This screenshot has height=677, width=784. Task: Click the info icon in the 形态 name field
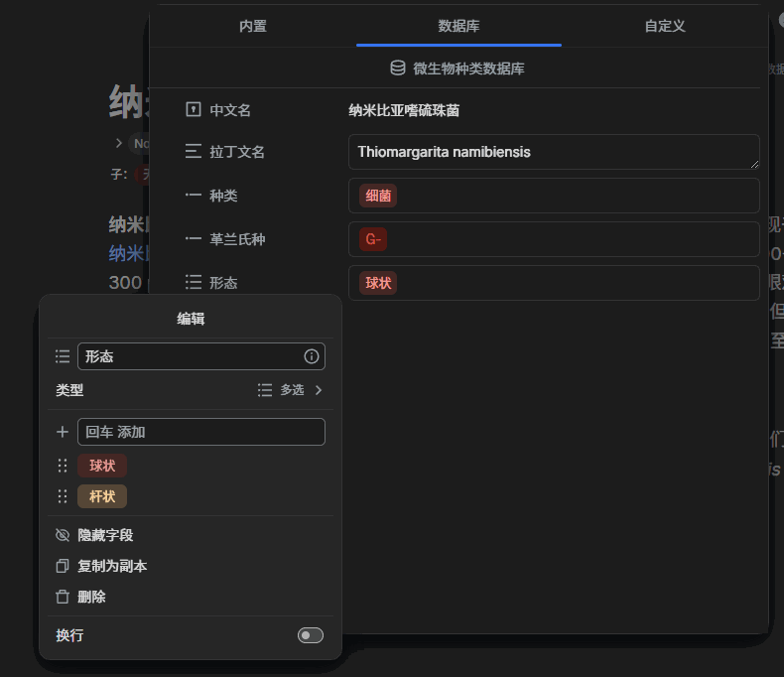point(312,356)
